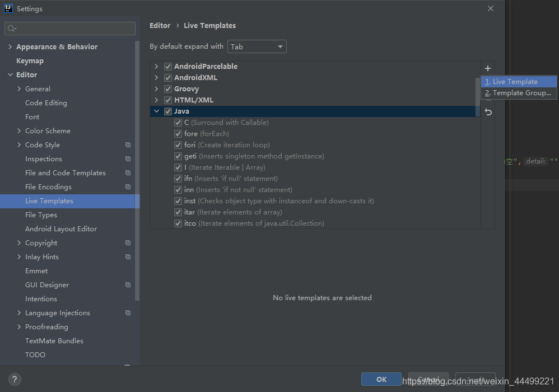Screen dimensions: 559x392
Task: Expand the Appearance & Behavior section
Action: (10, 46)
